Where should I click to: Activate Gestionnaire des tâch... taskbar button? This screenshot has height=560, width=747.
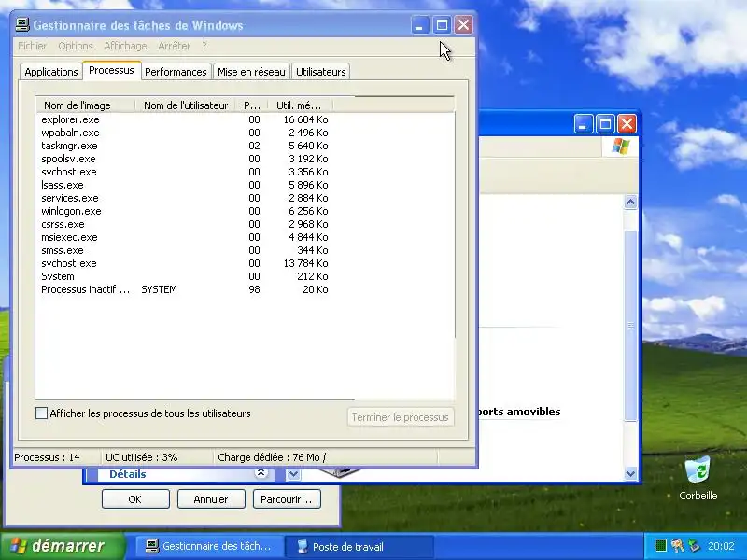pyautogui.click(x=208, y=546)
